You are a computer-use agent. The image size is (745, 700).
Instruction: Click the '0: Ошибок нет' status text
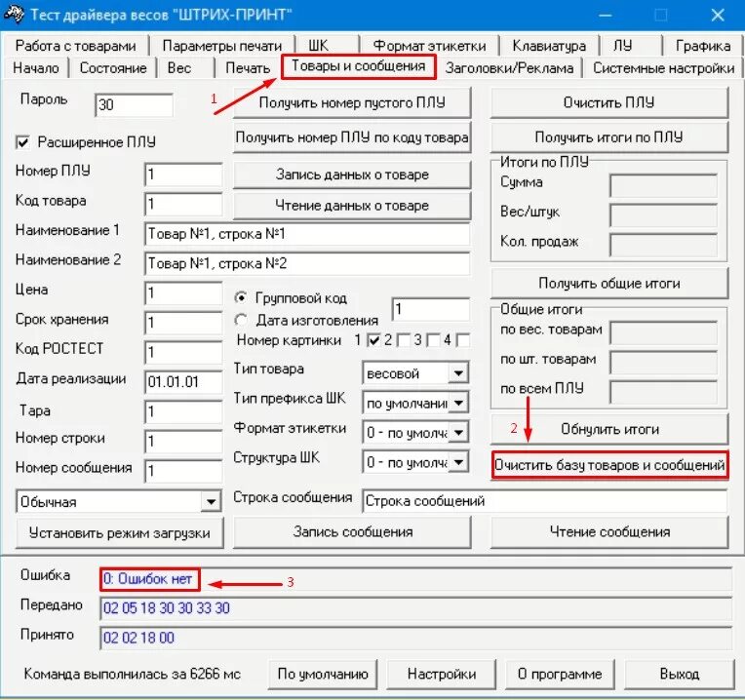point(148,579)
